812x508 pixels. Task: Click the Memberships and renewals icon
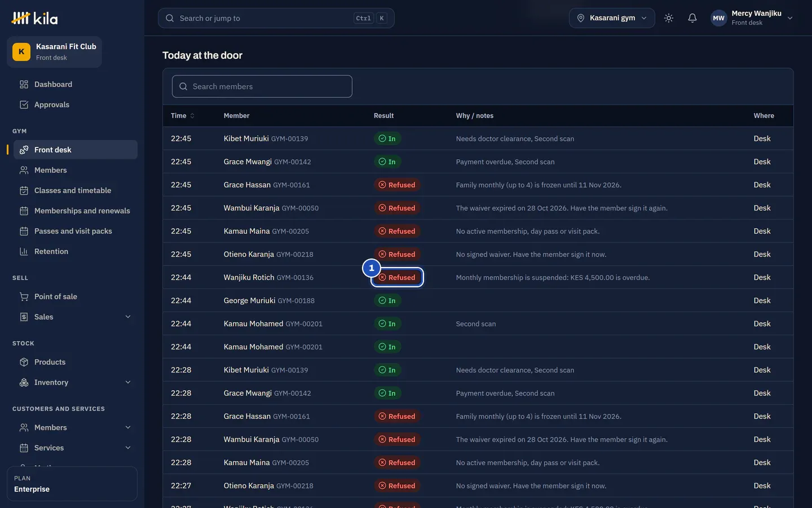24,211
